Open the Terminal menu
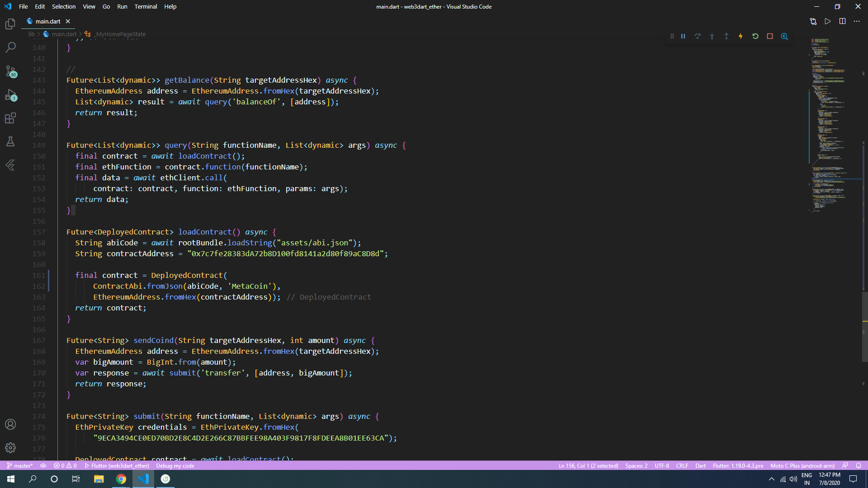The image size is (868, 488). pyautogui.click(x=146, y=6)
